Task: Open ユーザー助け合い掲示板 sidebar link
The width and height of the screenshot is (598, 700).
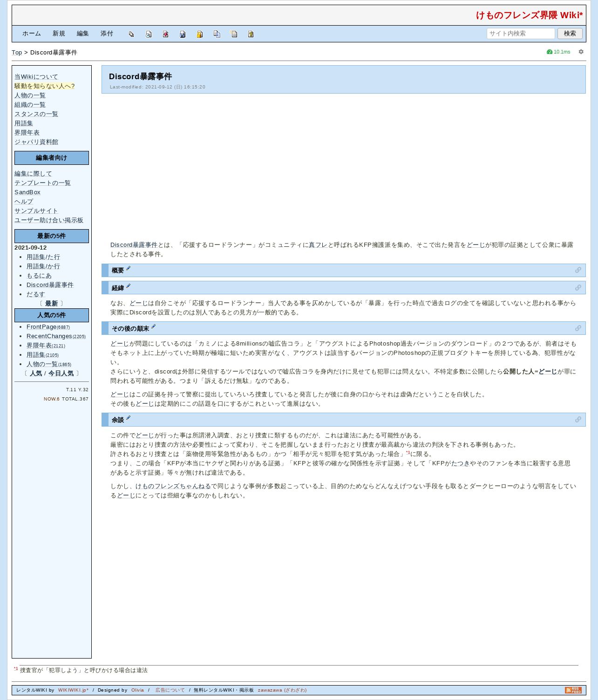Action: tap(49, 220)
